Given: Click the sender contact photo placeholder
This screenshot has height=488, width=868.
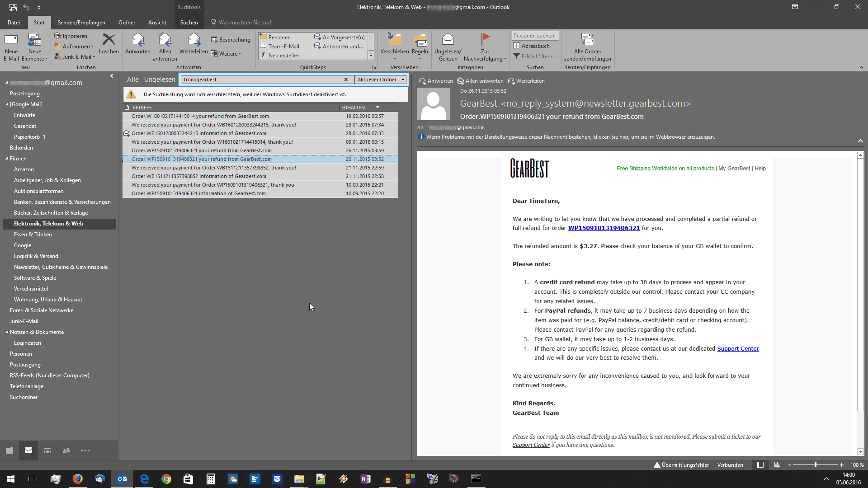Looking at the screenshot, I should coord(433,104).
